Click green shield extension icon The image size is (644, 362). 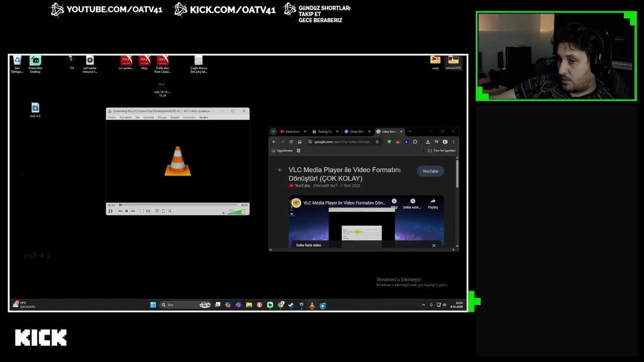pos(389,142)
